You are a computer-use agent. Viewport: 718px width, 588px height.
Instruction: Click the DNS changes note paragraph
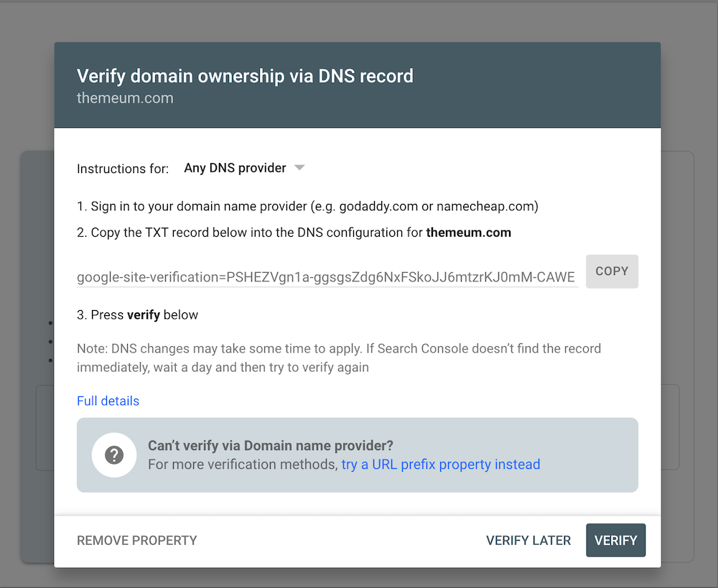pyautogui.click(x=339, y=358)
